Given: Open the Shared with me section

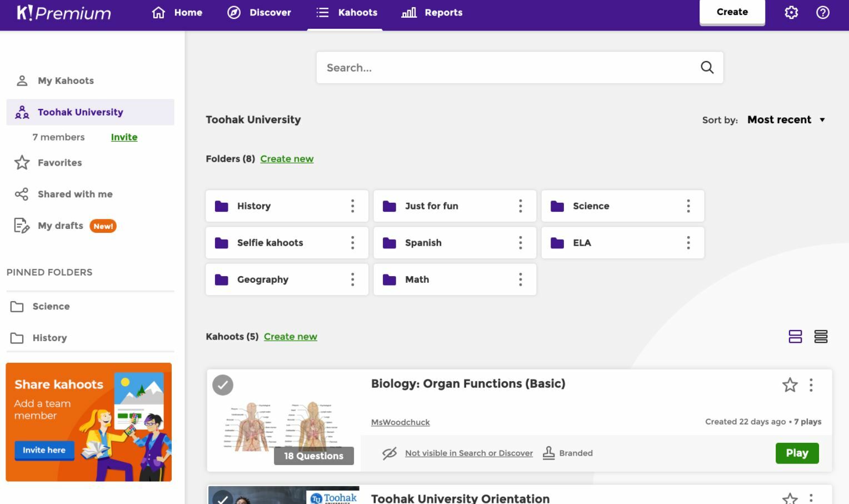Looking at the screenshot, I should click(74, 194).
